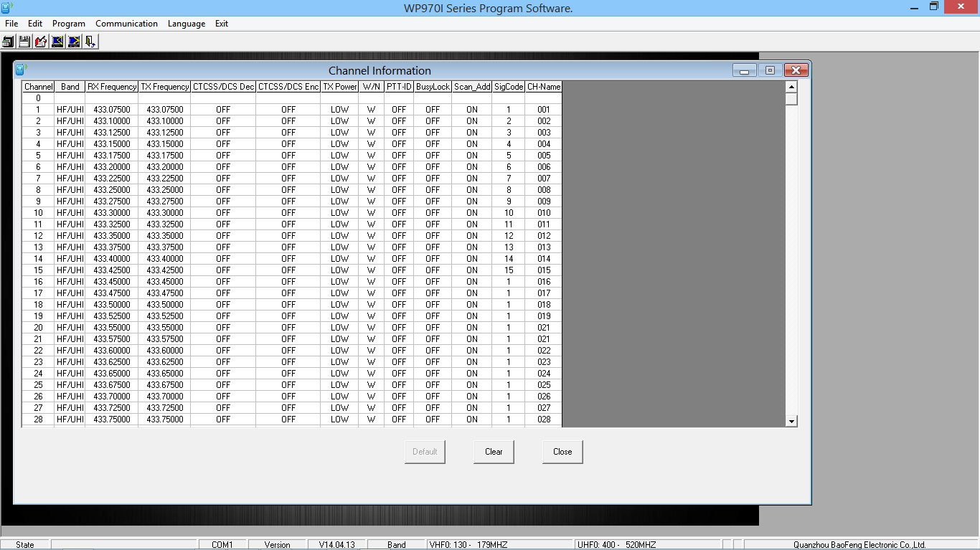Click the Clear button
Viewport: 980px width, 550px height.
[x=494, y=452]
